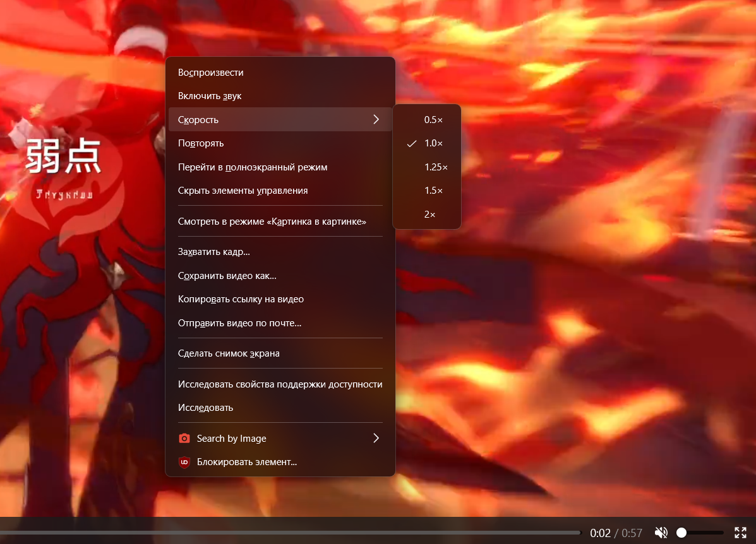
Task: Click the uBlock shield icon
Action: click(x=184, y=462)
